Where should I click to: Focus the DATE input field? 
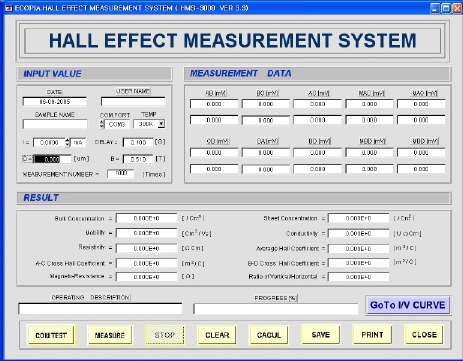55,102
